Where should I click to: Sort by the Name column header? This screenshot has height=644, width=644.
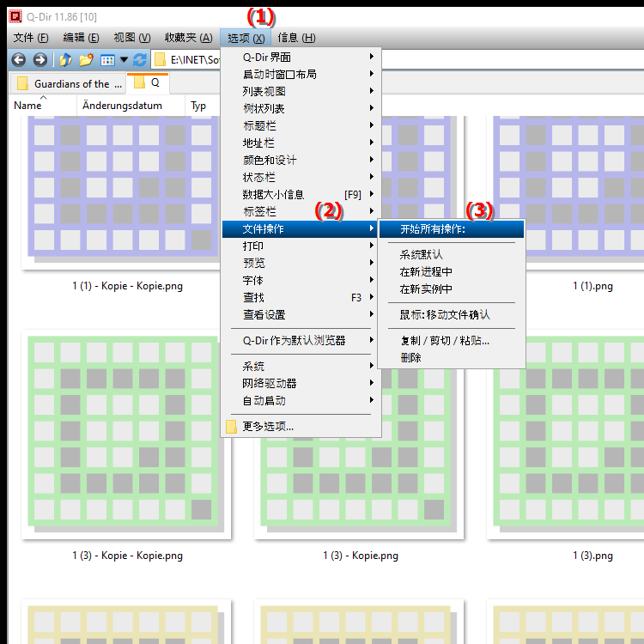(x=43, y=106)
